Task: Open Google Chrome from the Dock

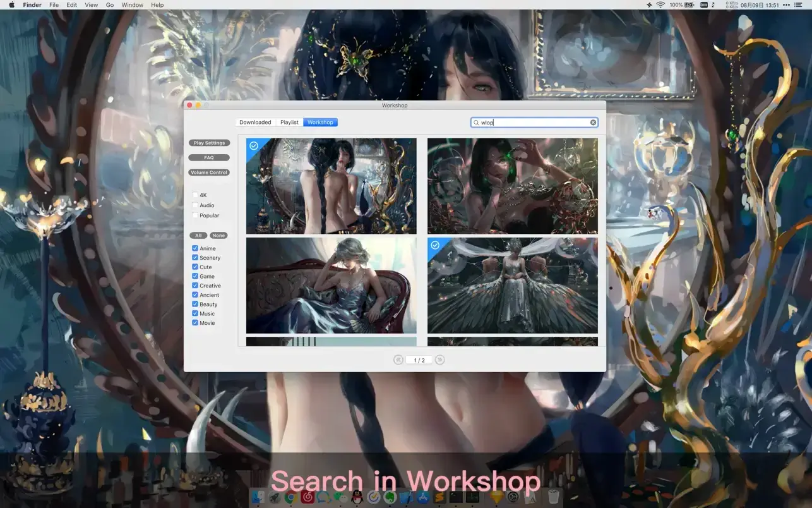Action: (290, 498)
